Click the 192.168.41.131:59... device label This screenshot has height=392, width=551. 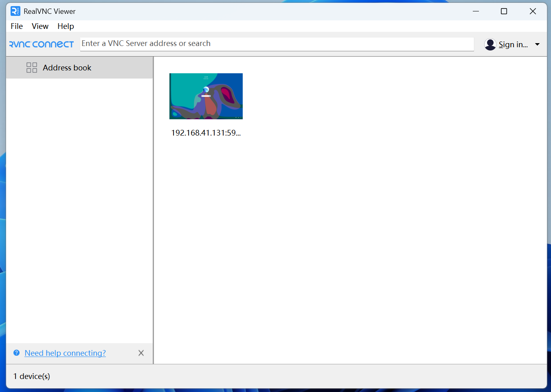(x=206, y=133)
